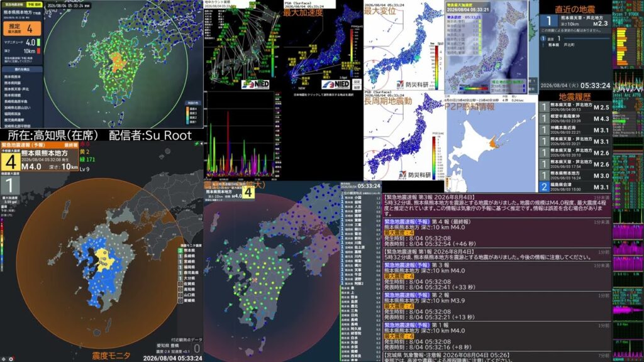The width and height of the screenshot is (644, 362).
Task: Select 熊本県天草・芦北 in the 揺れを検出 list
Action: pos(17,89)
